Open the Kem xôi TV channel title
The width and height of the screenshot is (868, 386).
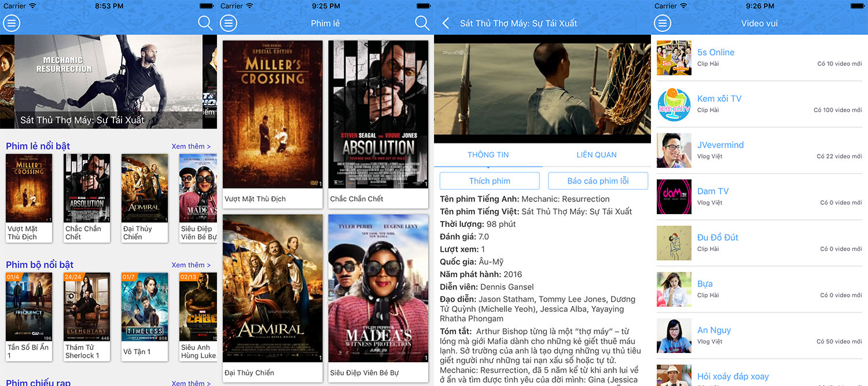coord(719,98)
